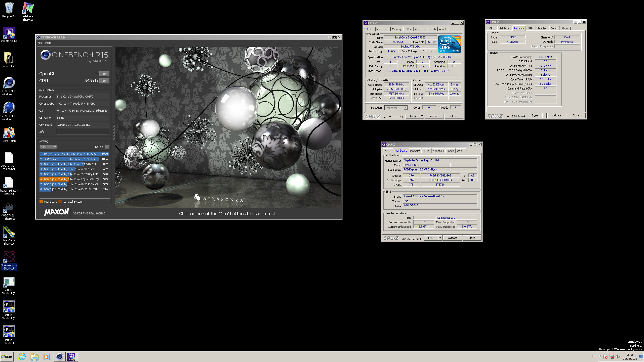Viewport: 644px width, 362px height.
Task: Open Graphics tab in Memory CPU-Z window
Action: 542,28
